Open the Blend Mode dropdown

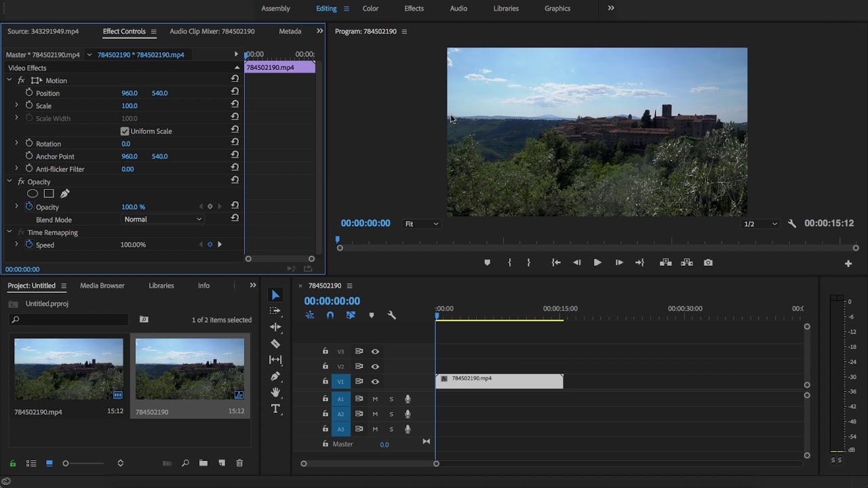163,220
